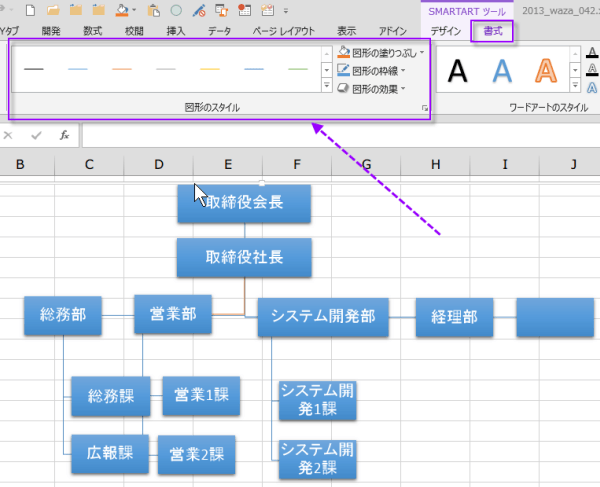The image size is (600, 487).
Task: Open the 挿入 ribbon tab
Action: tap(176, 31)
